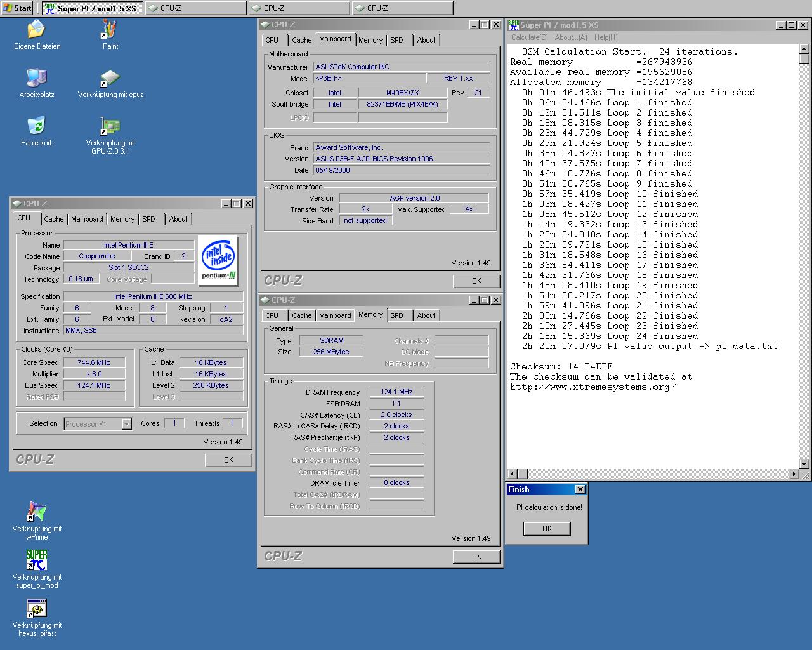The height and width of the screenshot is (650, 812).
Task: Open About menu in Super PI
Action: click(571, 37)
